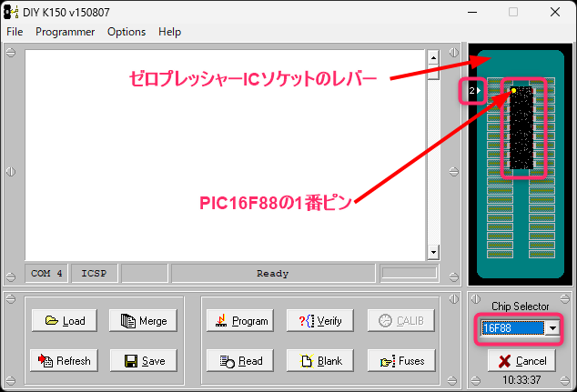Click the Chip Selector label
The width and height of the screenshot is (577, 392).
521,307
